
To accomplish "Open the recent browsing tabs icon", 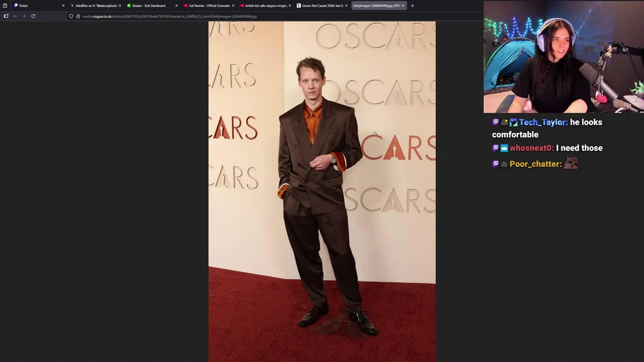I will click(x=5, y=6).
